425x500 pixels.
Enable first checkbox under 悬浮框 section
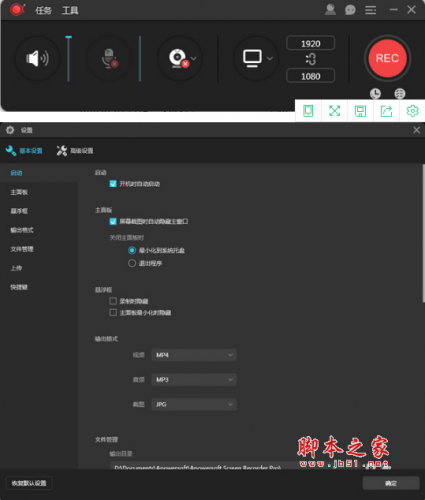[113, 301]
